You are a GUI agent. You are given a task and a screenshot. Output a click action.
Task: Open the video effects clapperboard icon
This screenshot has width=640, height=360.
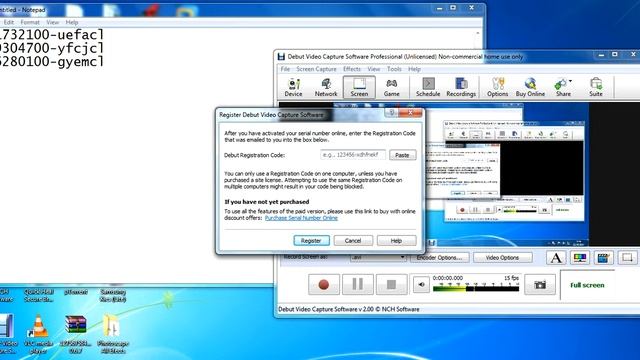[x=603, y=258]
